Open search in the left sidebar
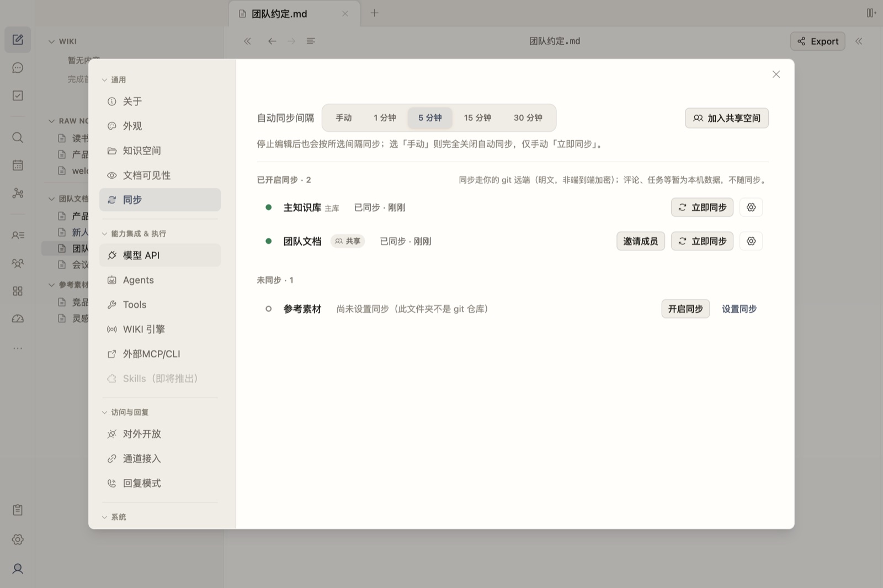 pos(18,137)
